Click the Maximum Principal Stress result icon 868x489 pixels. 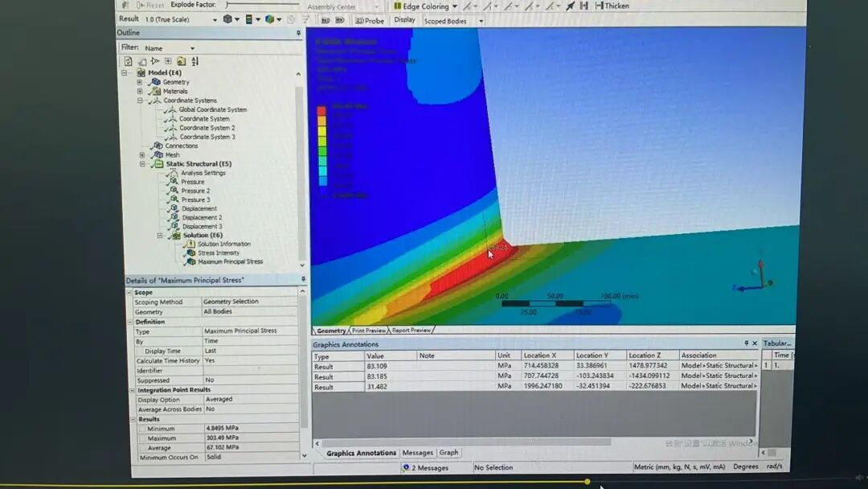point(191,261)
